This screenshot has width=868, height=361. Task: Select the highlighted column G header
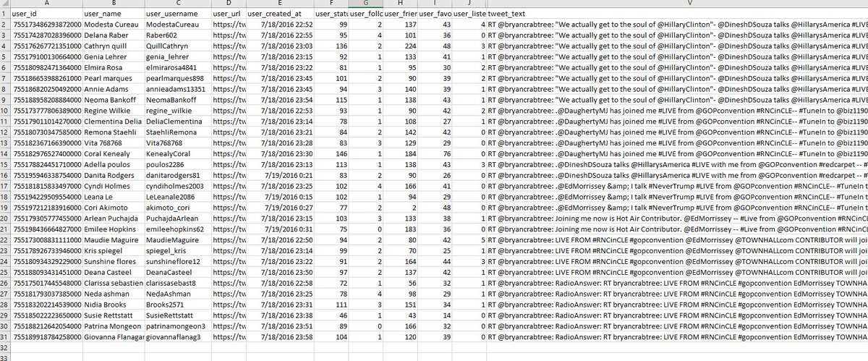pos(365,4)
